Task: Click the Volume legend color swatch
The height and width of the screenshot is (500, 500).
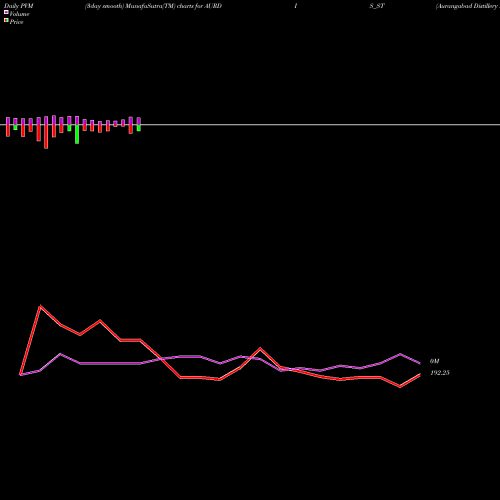Action: coord(6,12)
